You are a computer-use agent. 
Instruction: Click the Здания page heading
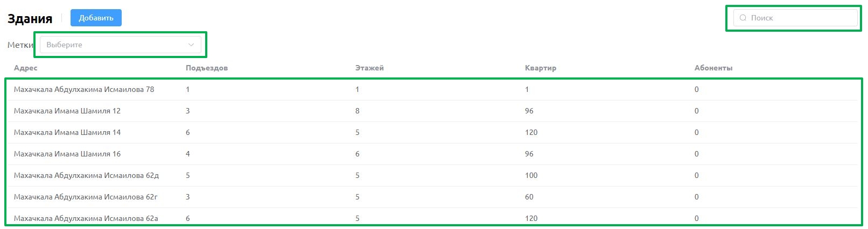[x=30, y=18]
